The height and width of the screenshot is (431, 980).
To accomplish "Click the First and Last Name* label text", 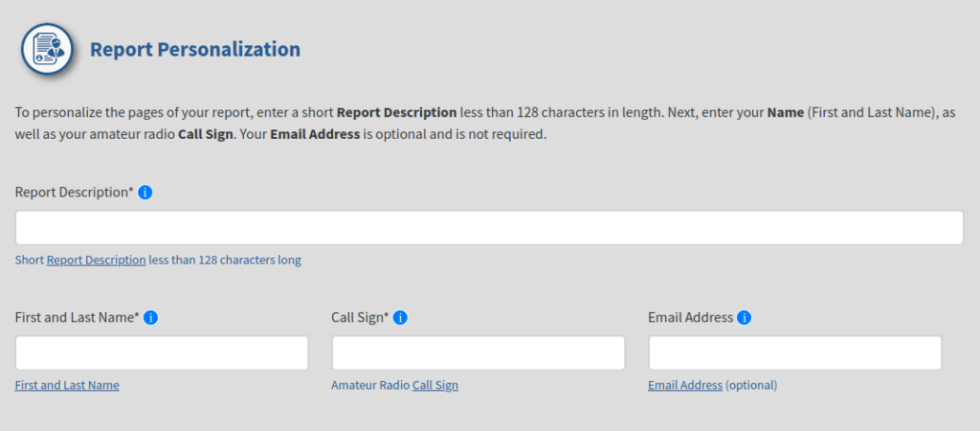I will (x=78, y=318).
